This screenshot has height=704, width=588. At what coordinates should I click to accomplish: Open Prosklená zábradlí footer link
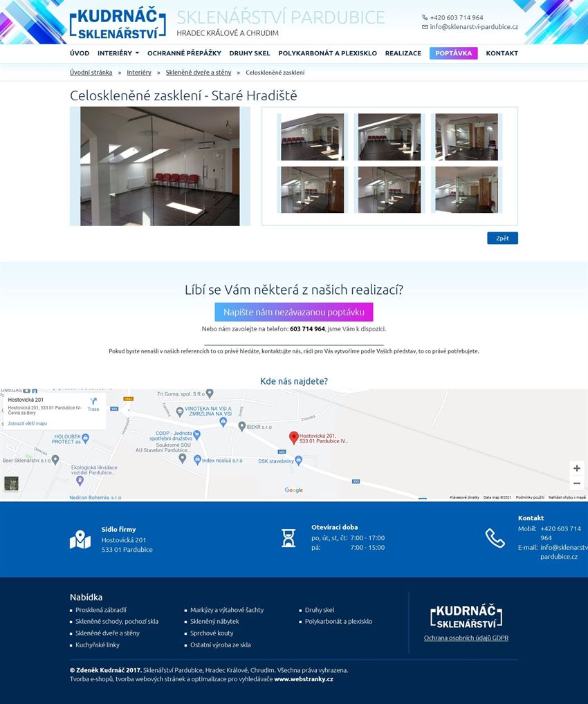(100, 610)
